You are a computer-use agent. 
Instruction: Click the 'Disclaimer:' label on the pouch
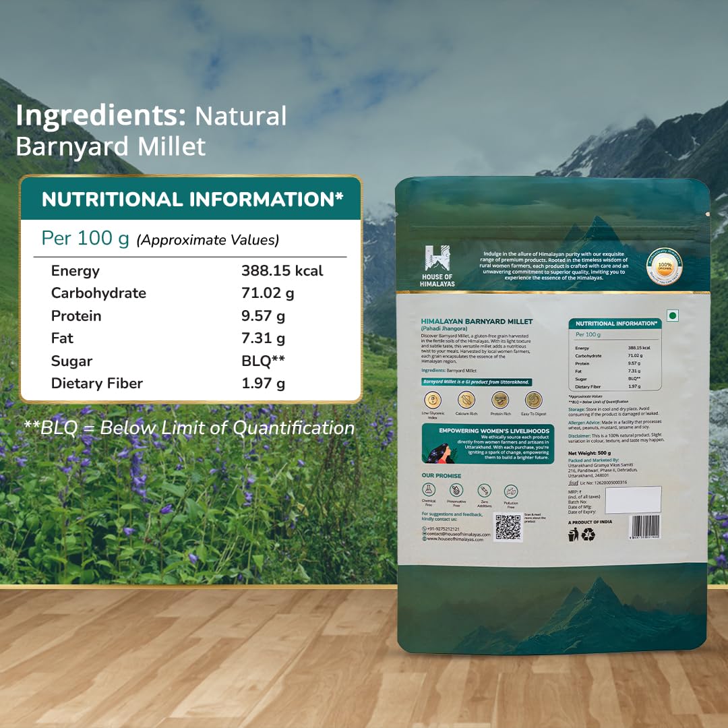coord(579,436)
